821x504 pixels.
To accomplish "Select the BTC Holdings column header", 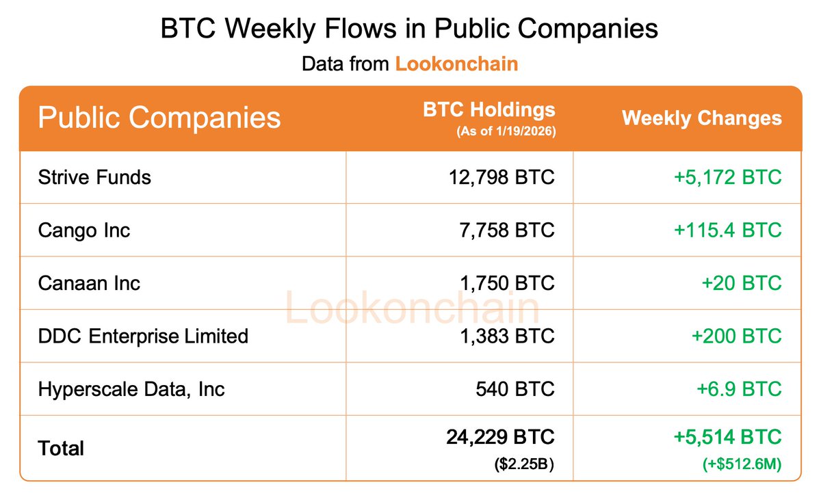I will 488,110.
